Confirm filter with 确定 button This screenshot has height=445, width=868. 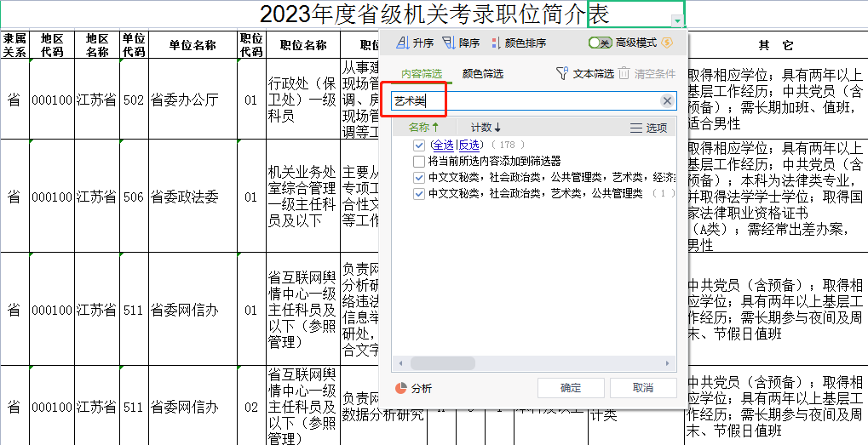pos(571,387)
